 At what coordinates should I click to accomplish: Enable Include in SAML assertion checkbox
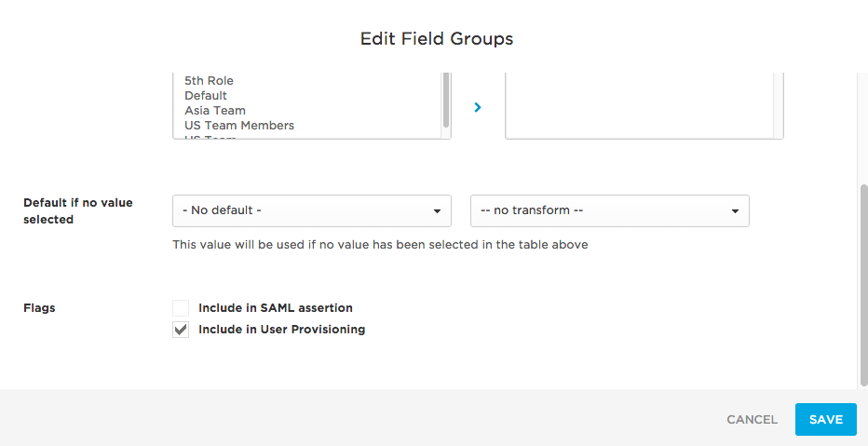click(x=181, y=308)
